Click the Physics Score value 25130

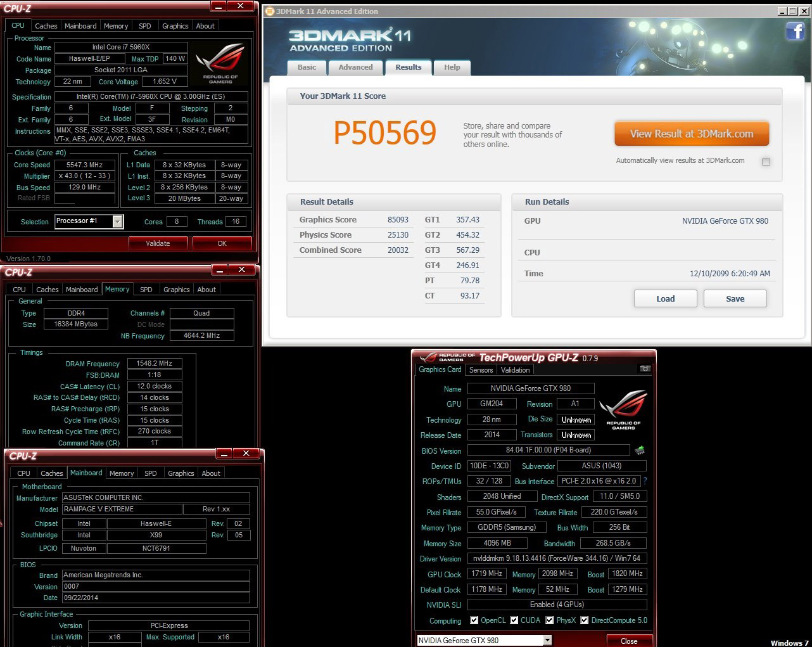point(398,235)
